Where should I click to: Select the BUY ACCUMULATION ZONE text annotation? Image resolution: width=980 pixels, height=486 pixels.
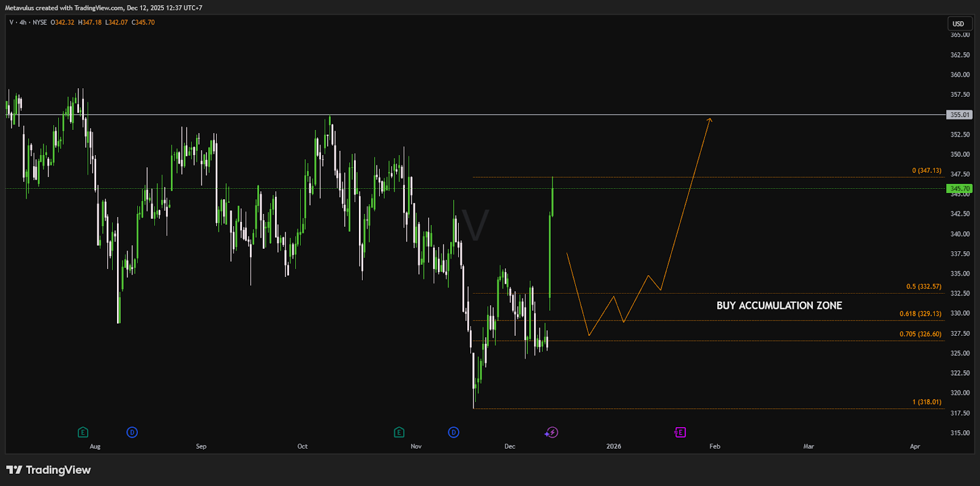click(x=779, y=305)
